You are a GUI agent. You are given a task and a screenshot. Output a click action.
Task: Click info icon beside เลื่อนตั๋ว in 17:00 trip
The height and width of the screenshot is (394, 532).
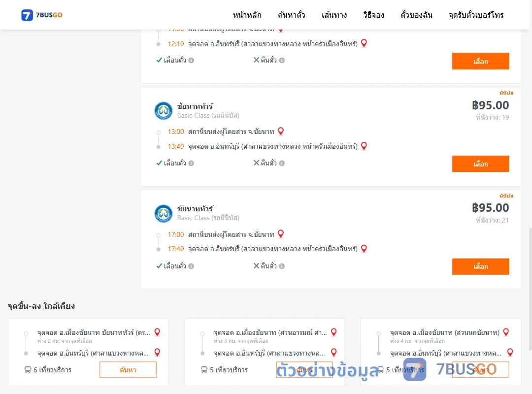(x=191, y=266)
